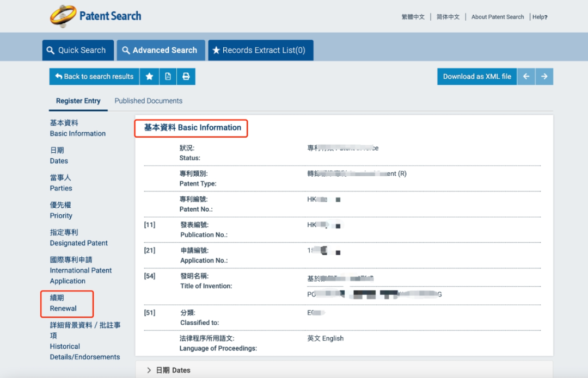Select the Register Entry tab

click(78, 101)
